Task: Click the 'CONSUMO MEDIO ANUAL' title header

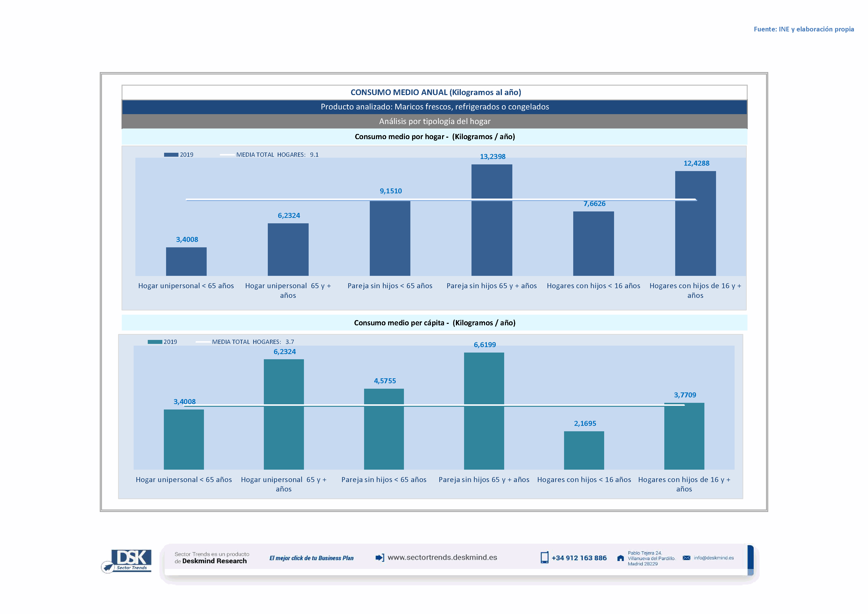Action: pyautogui.click(x=436, y=92)
